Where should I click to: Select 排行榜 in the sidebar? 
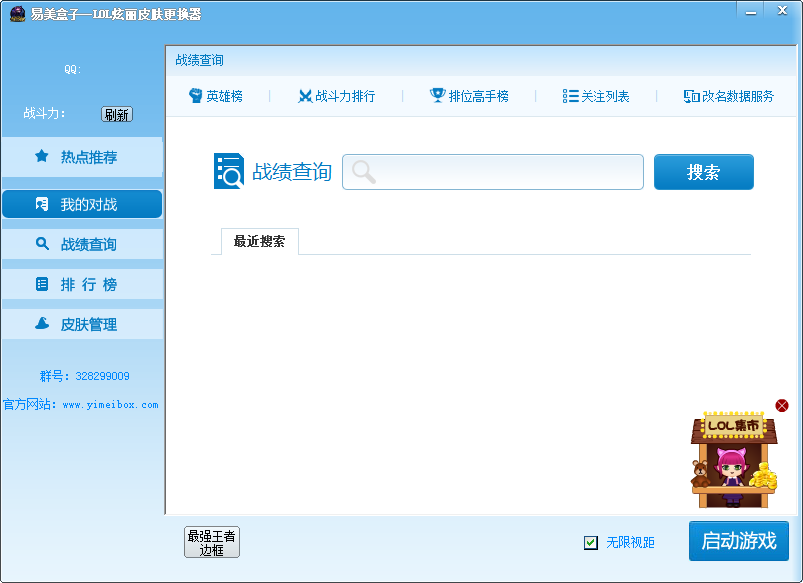pyautogui.click(x=82, y=284)
